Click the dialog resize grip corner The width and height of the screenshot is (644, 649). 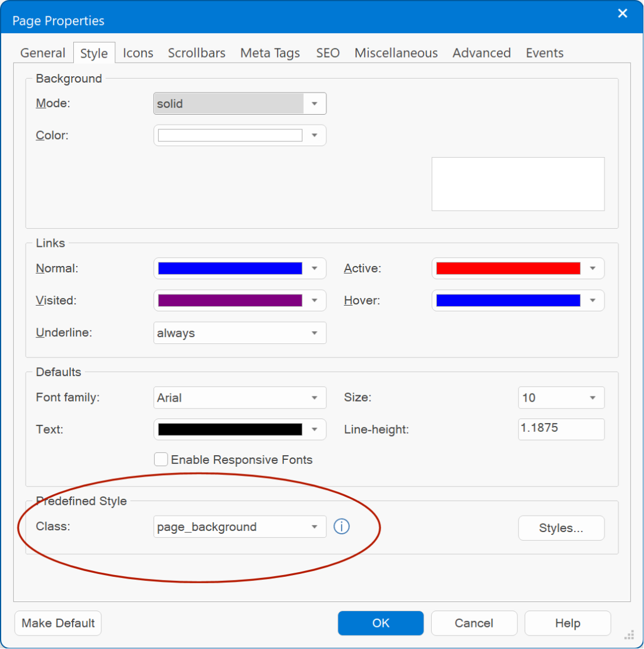tap(629, 635)
